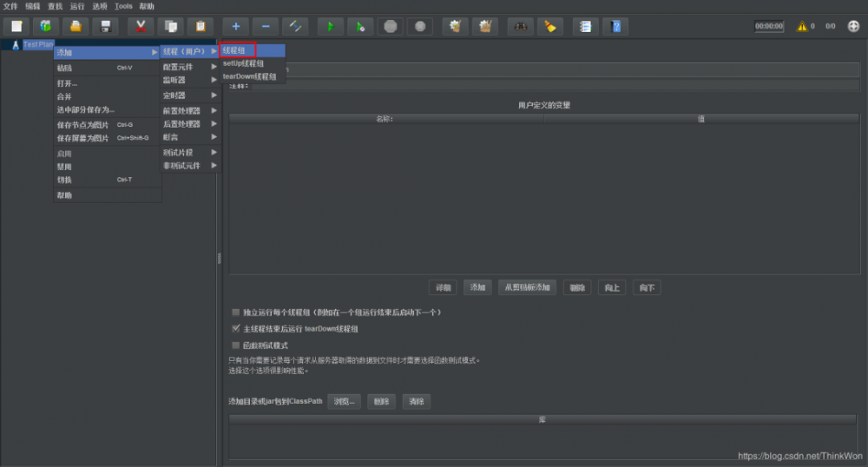868x467 pixels.
Task: Click the 00:00:00 elapsed time display
Action: pyautogui.click(x=769, y=26)
